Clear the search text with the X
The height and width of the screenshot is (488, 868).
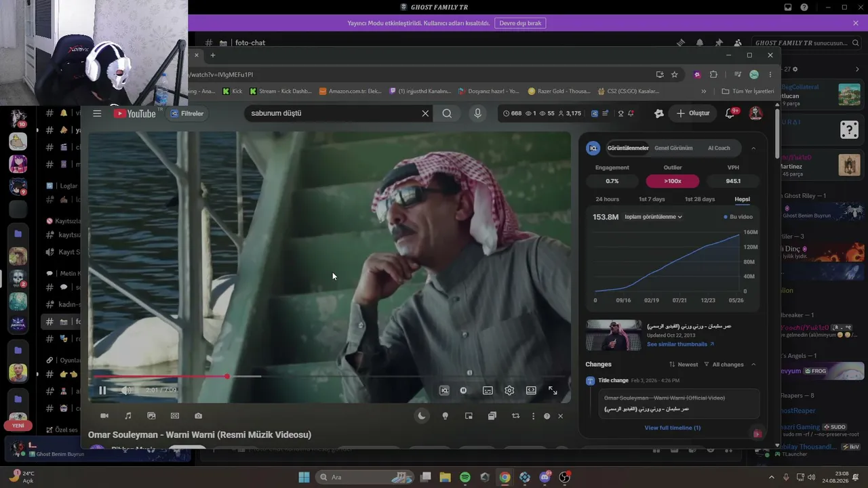coord(425,113)
